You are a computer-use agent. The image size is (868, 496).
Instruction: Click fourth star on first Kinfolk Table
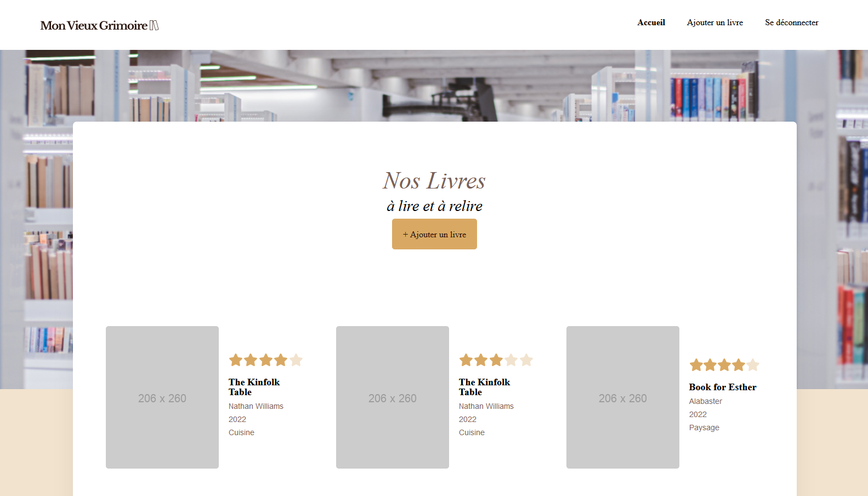(281, 360)
